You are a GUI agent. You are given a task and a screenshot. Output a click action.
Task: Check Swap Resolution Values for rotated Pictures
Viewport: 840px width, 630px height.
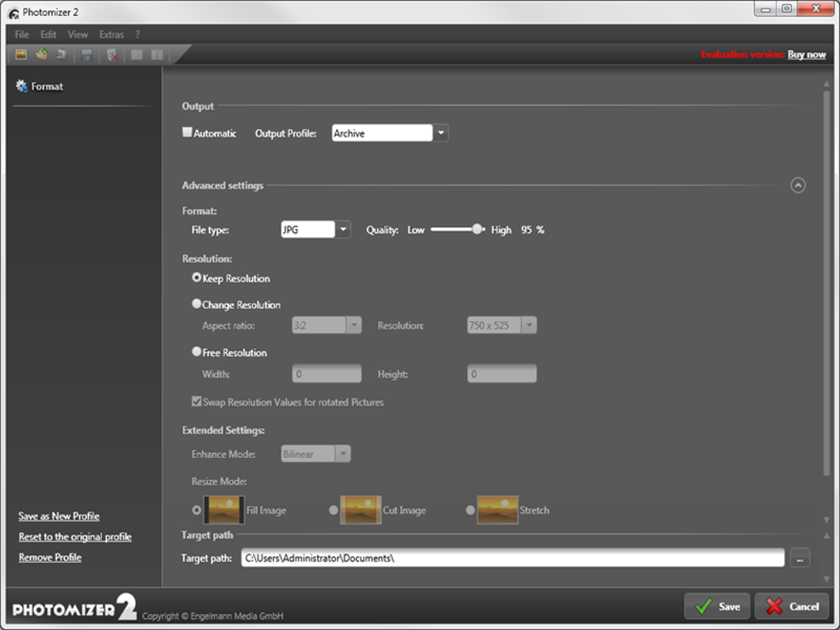(196, 402)
